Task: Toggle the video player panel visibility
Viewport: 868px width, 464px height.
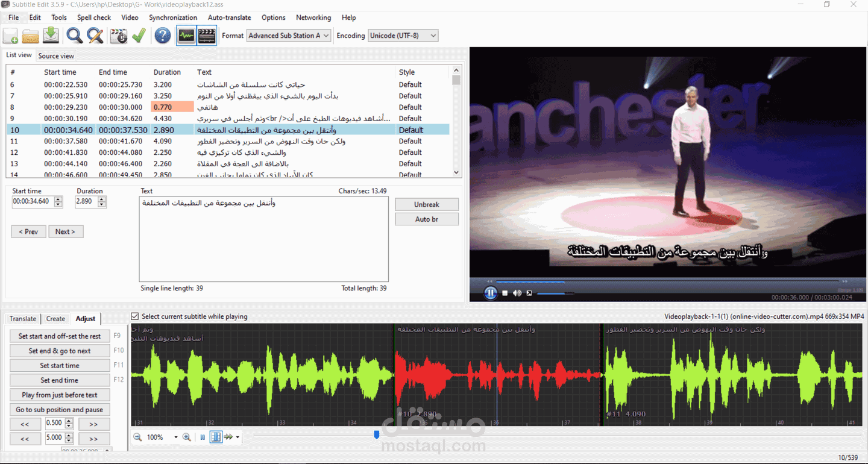Action: tap(207, 36)
